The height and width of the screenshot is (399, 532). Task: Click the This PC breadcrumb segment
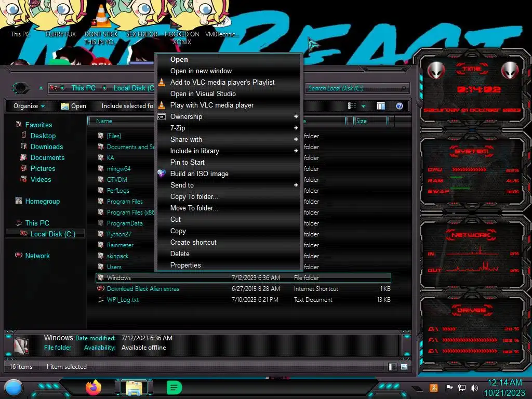pos(83,88)
